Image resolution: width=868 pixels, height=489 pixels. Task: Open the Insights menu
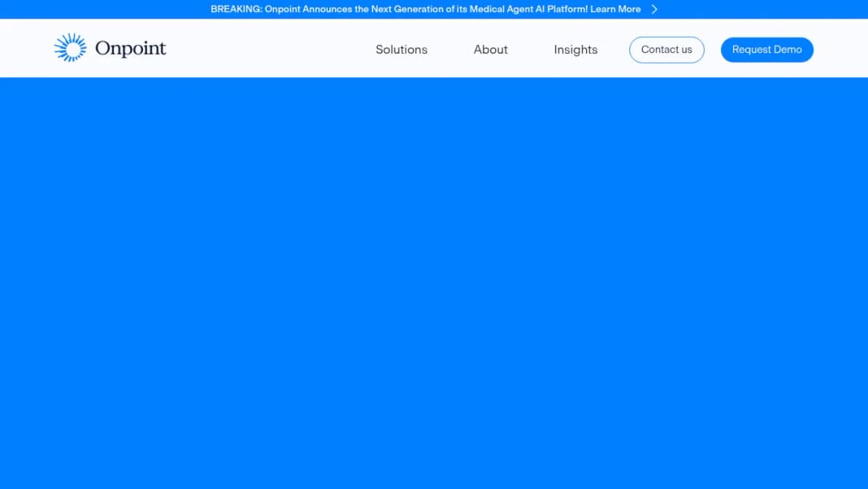(575, 50)
